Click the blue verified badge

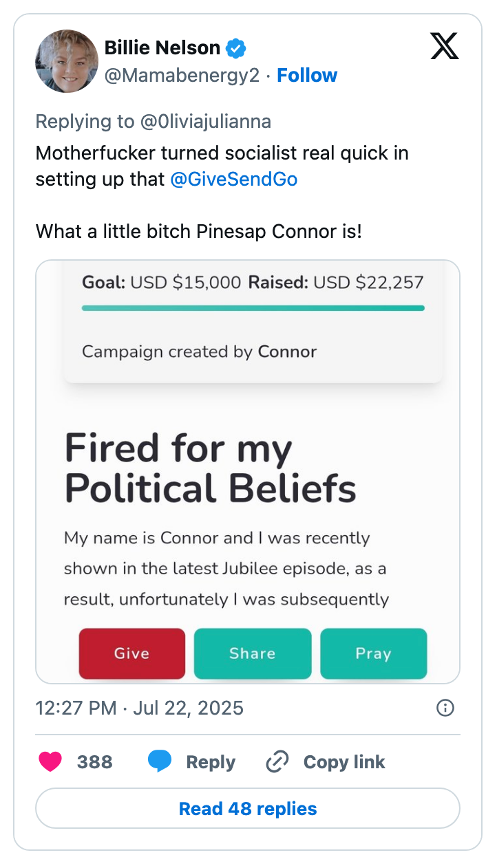(x=236, y=48)
